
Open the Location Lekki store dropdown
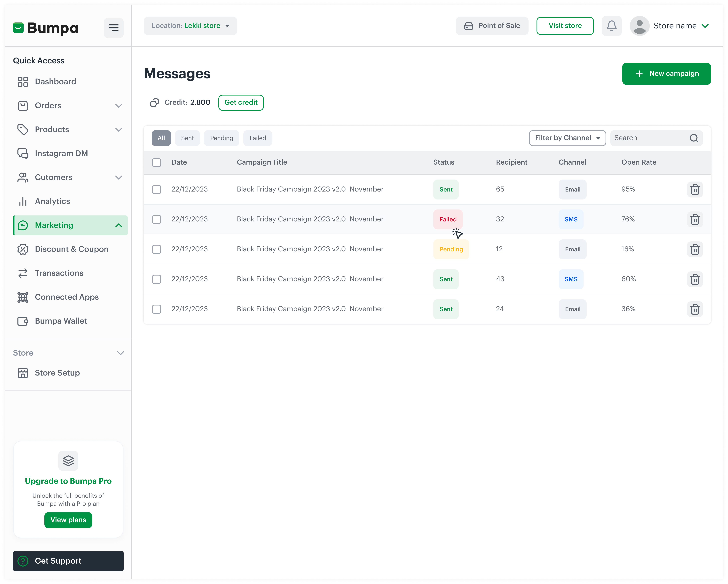coord(190,26)
